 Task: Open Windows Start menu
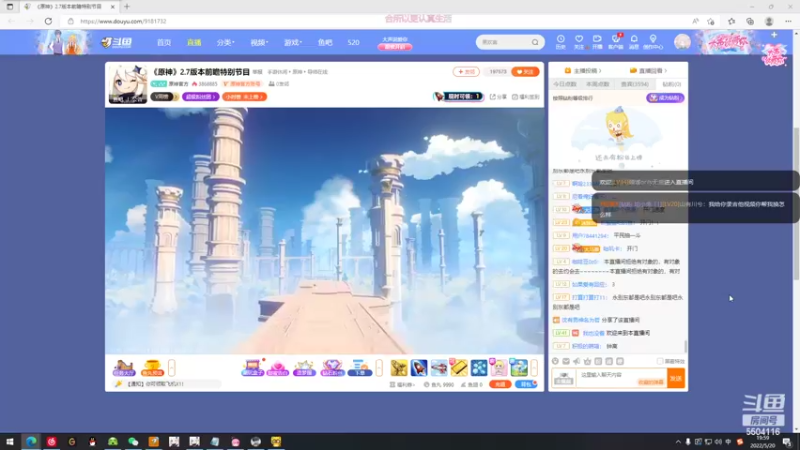pos(10,441)
